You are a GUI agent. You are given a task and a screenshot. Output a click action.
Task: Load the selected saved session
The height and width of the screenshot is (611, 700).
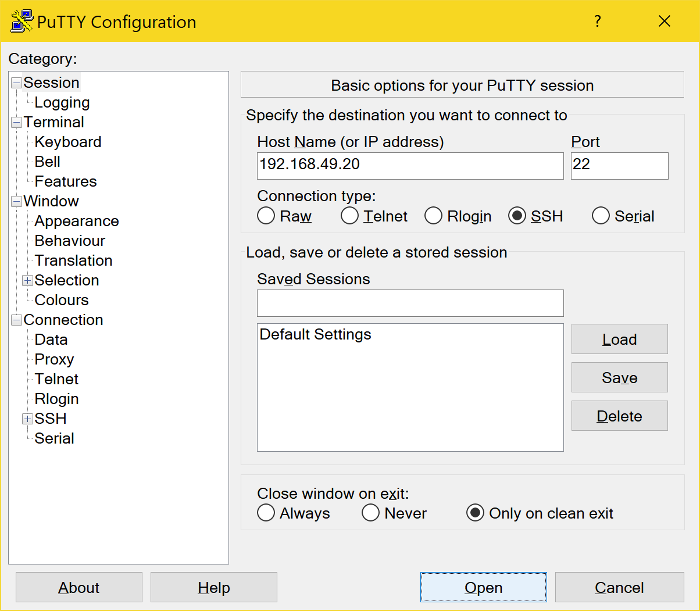point(619,339)
